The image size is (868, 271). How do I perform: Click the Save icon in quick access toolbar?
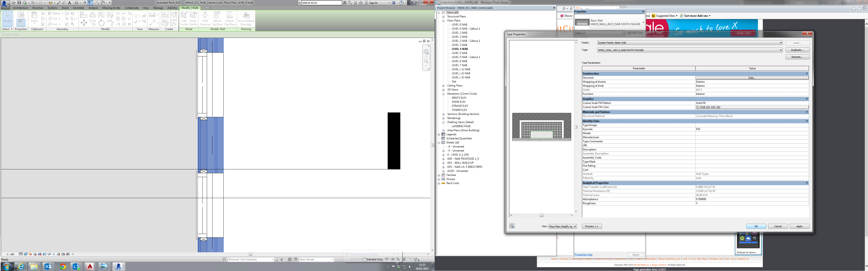click(19, 3)
